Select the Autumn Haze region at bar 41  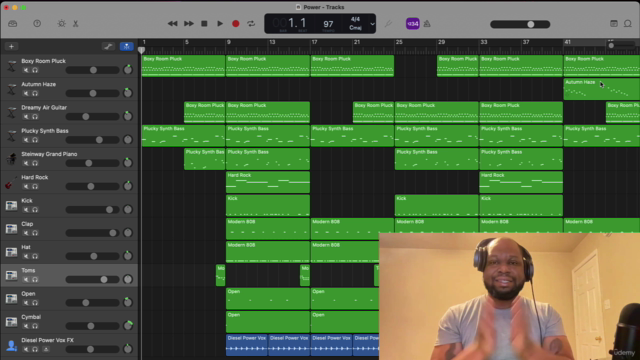pos(602,89)
